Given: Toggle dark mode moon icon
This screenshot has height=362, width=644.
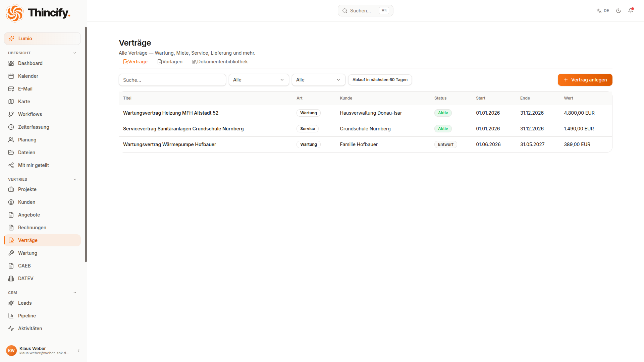Looking at the screenshot, I should 619,11.
